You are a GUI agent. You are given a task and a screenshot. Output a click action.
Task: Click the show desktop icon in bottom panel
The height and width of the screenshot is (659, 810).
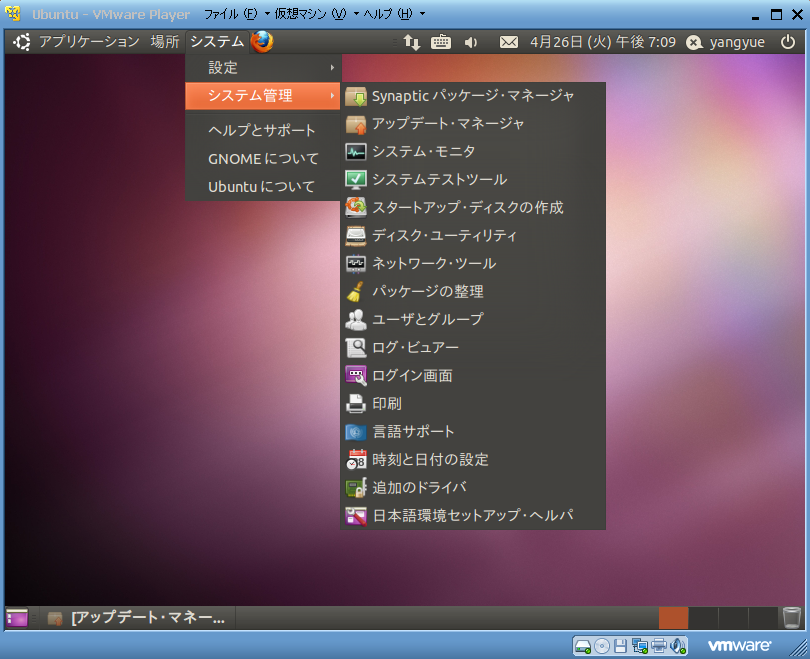(17, 618)
